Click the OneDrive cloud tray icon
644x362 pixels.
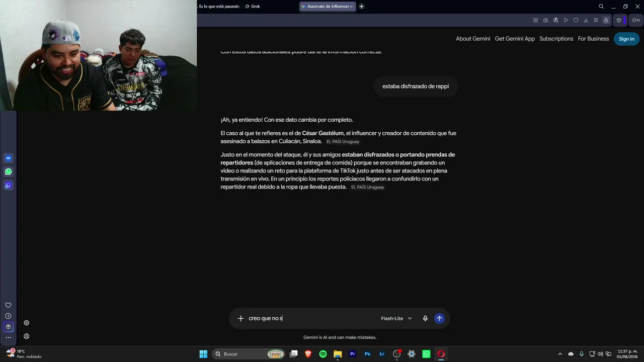(571, 354)
